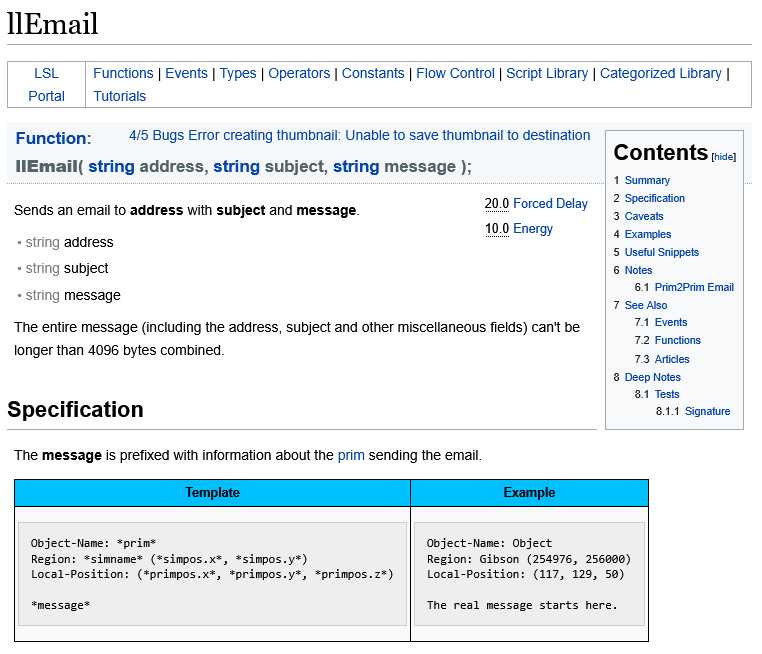Viewport: 762px width, 654px height.
Task: Jump to 7.3 Articles in Contents
Action: (x=672, y=359)
